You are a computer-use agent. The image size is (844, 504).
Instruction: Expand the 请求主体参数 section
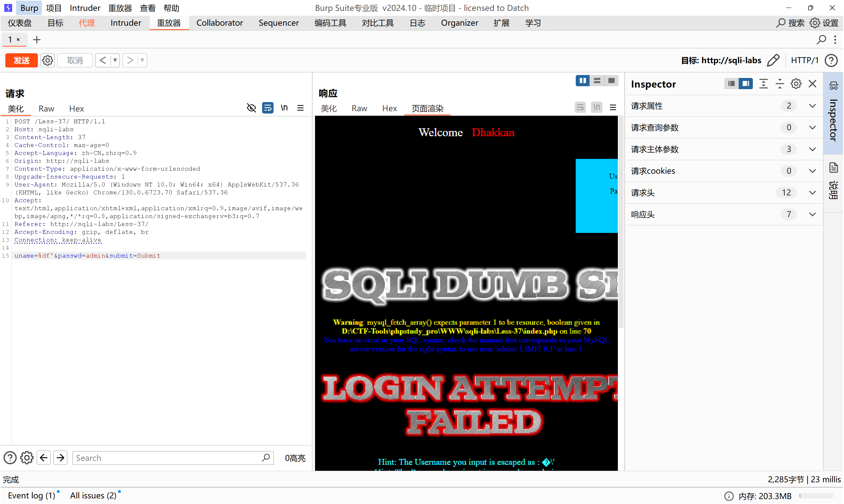point(812,149)
